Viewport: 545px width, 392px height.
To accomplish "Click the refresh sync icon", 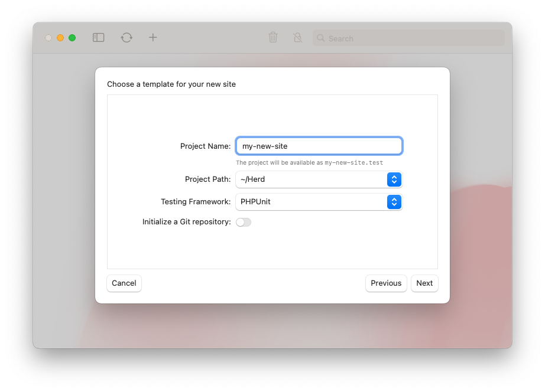I will click(x=126, y=38).
